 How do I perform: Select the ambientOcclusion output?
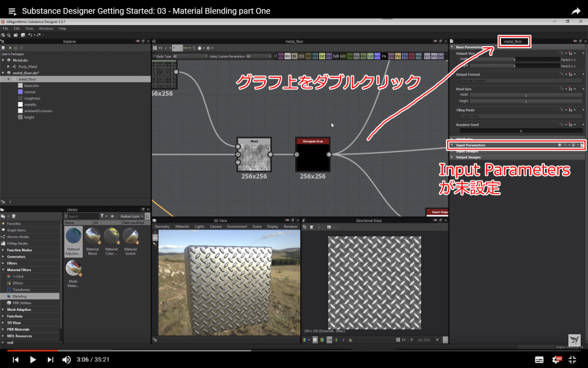(38, 111)
